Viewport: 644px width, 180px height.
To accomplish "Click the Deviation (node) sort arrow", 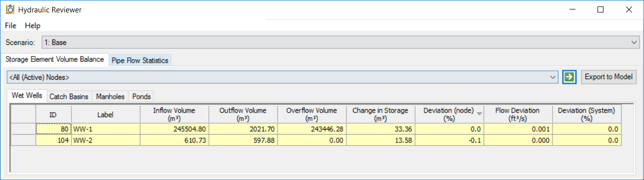I will click(479, 114).
